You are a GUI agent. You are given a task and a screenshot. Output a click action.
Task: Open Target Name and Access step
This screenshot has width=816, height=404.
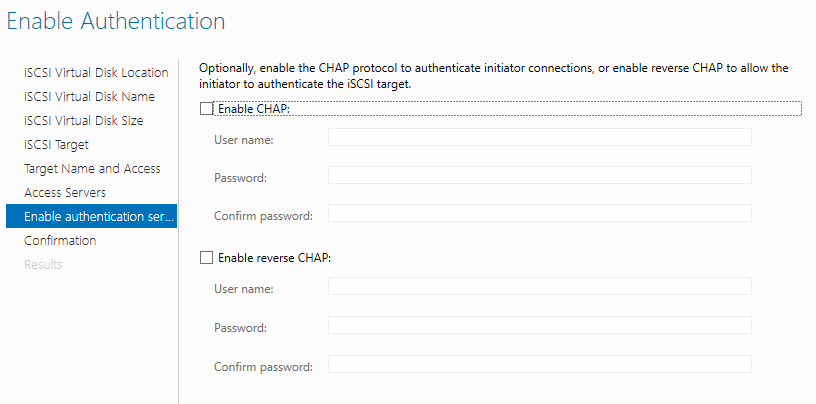point(92,168)
